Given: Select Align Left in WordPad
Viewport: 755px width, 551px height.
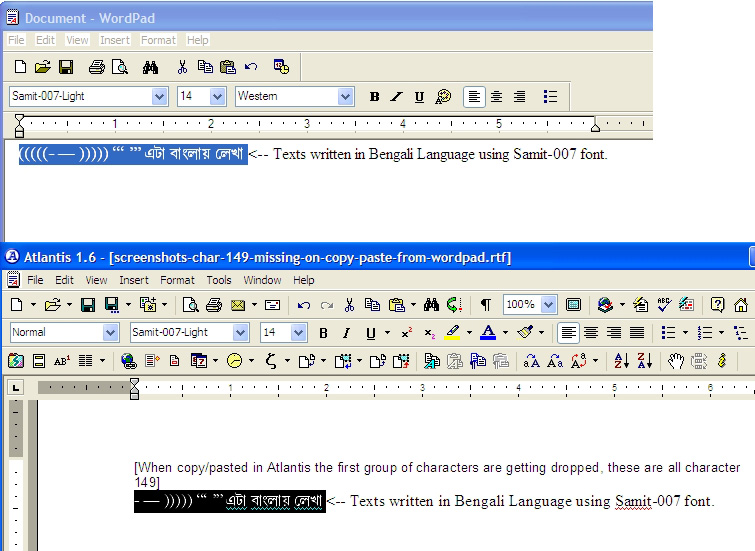Looking at the screenshot, I should (474, 97).
